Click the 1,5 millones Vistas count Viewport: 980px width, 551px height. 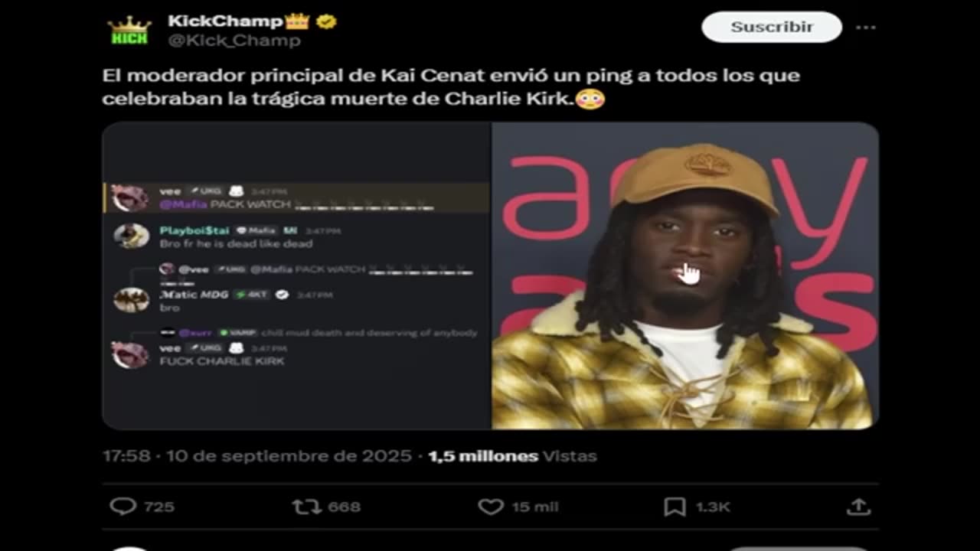point(512,456)
